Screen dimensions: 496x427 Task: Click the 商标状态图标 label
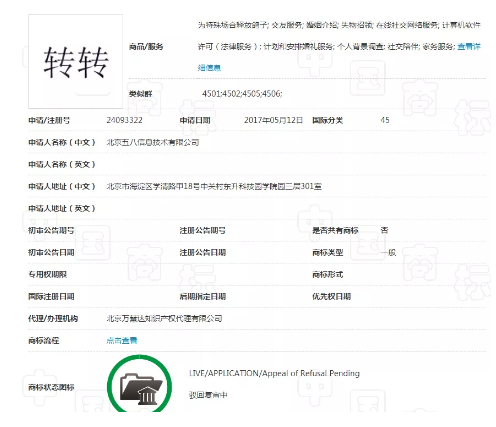pyautogui.click(x=51, y=387)
